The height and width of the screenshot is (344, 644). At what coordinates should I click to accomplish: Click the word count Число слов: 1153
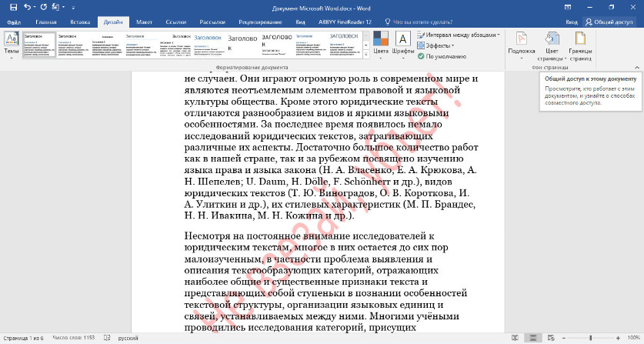[x=74, y=338]
